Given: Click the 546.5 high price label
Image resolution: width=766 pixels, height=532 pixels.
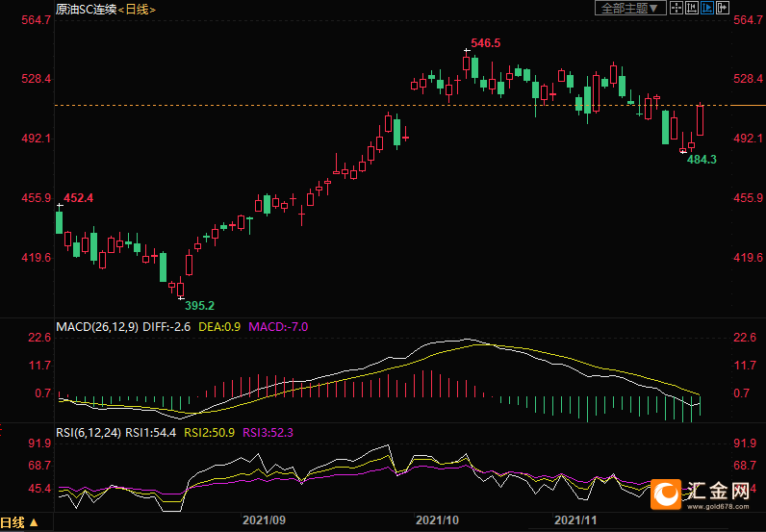Looking at the screenshot, I should 486,43.
